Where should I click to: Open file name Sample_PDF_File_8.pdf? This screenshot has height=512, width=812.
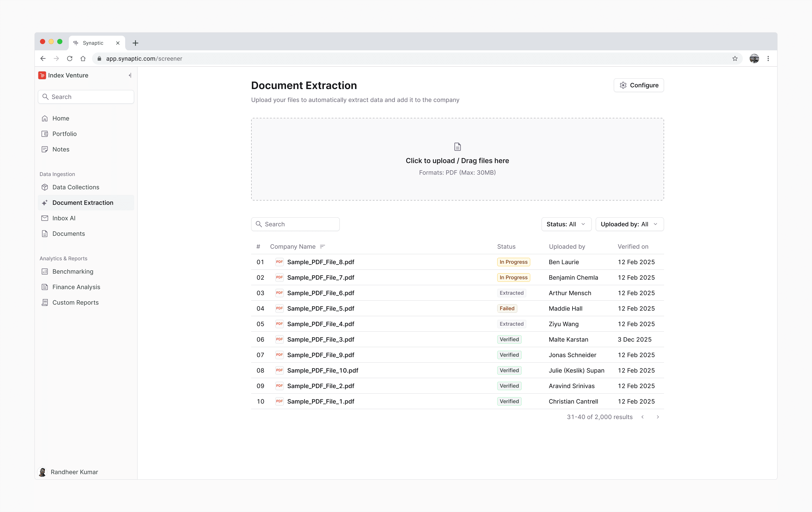(321, 262)
